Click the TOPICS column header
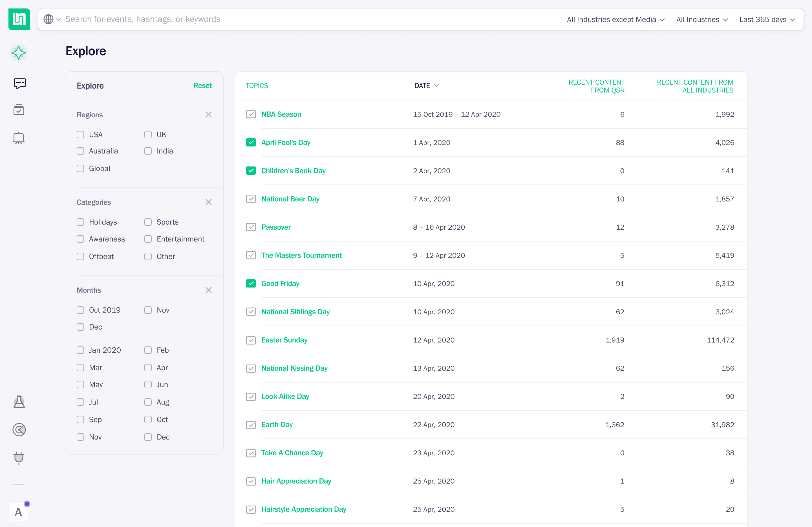Screen dimensions: 812x527 pos(257,86)
